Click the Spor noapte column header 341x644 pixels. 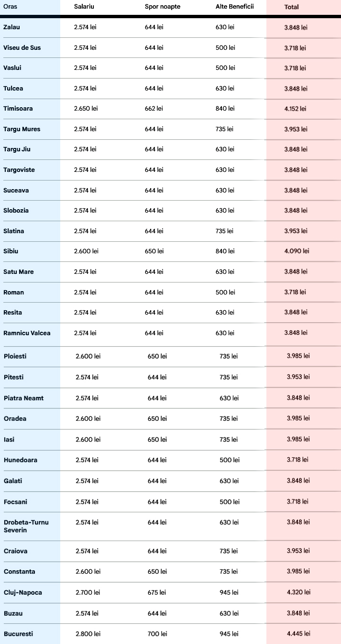pyautogui.click(x=163, y=7)
